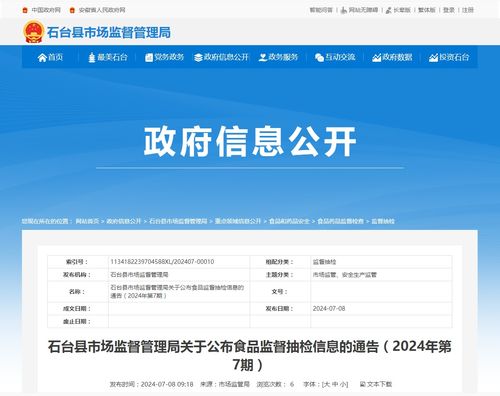Click the index number 11341822397045888XL/202407-00010
The height and width of the screenshot is (396, 500).
(x=162, y=262)
